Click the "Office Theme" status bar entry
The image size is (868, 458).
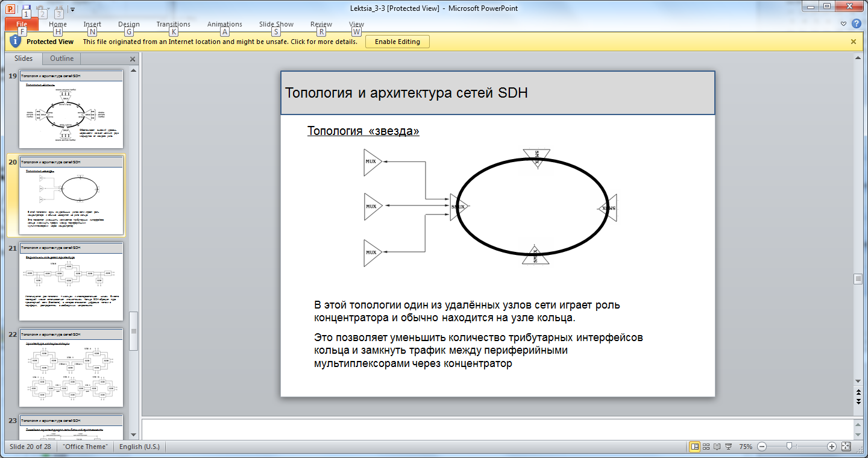click(x=85, y=447)
